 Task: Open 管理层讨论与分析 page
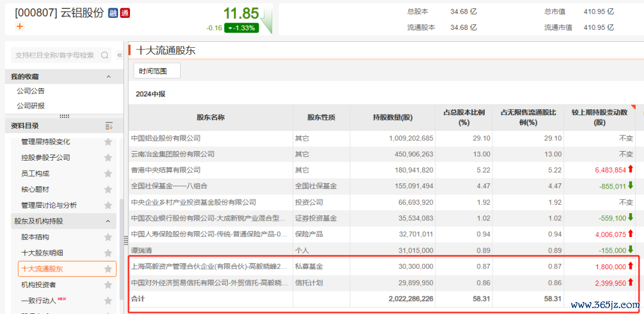pos(49,205)
